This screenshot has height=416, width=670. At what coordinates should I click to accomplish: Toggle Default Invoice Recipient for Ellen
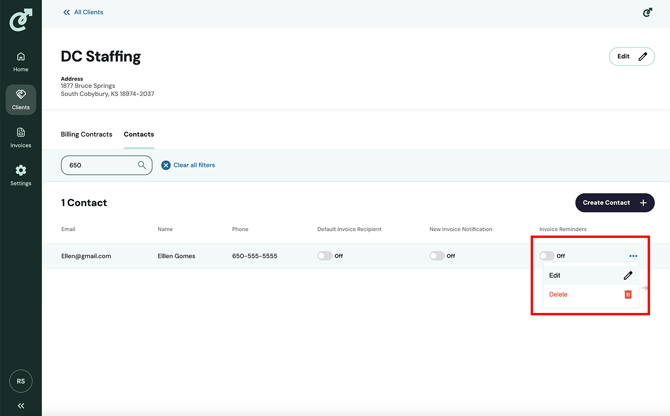click(325, 256)
